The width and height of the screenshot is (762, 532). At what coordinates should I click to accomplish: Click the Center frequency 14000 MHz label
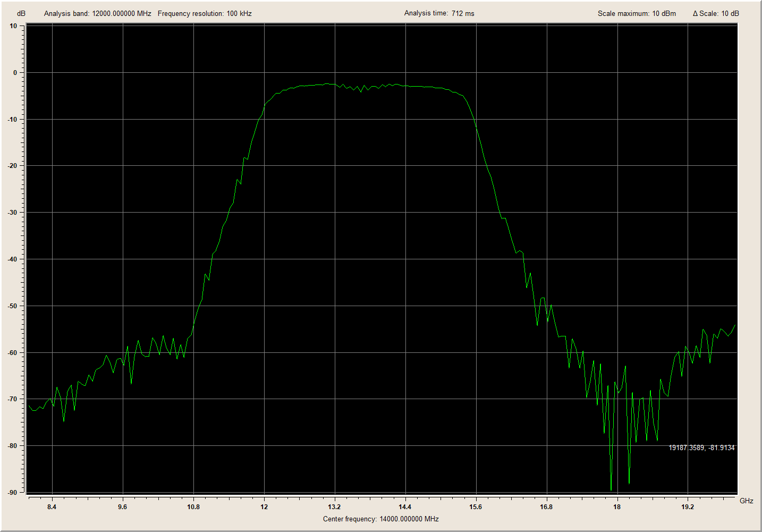point(380,519)
